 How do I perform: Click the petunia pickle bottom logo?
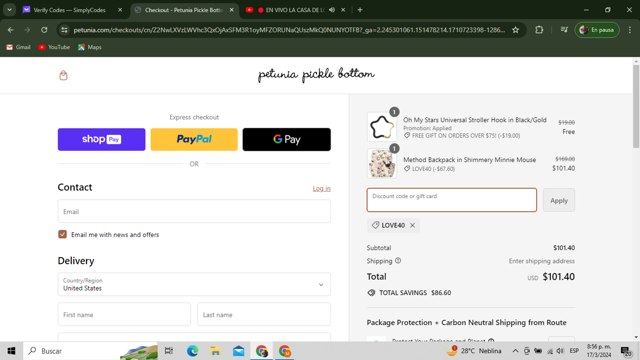tap(316, 75)
